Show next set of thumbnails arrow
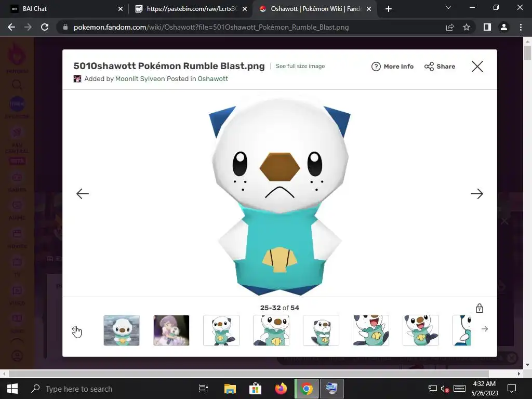The width and height of the screenshot is (532, 399). pyautogui.click(x=485, y=329)
